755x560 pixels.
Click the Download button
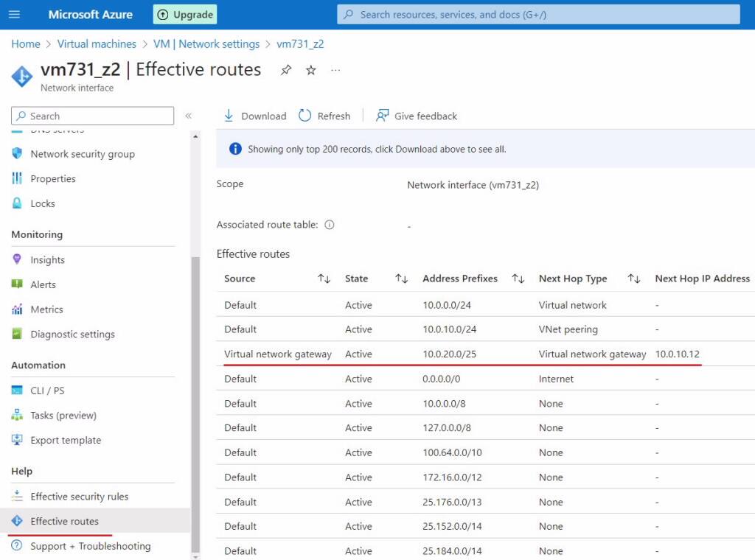254,116
